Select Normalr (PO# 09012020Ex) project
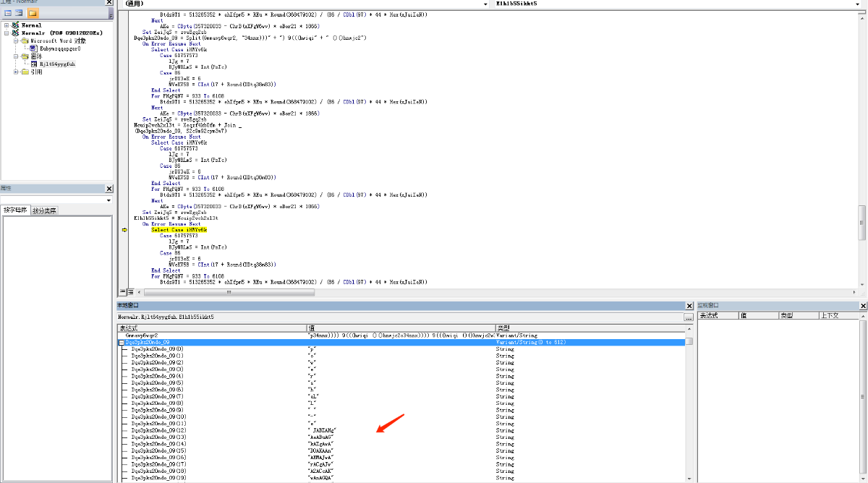Screen dimensions: 868x483 click(x=61, y=33)
